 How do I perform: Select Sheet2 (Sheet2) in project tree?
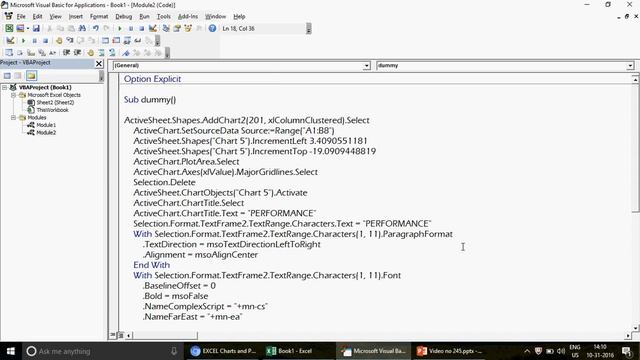(55, 102)
